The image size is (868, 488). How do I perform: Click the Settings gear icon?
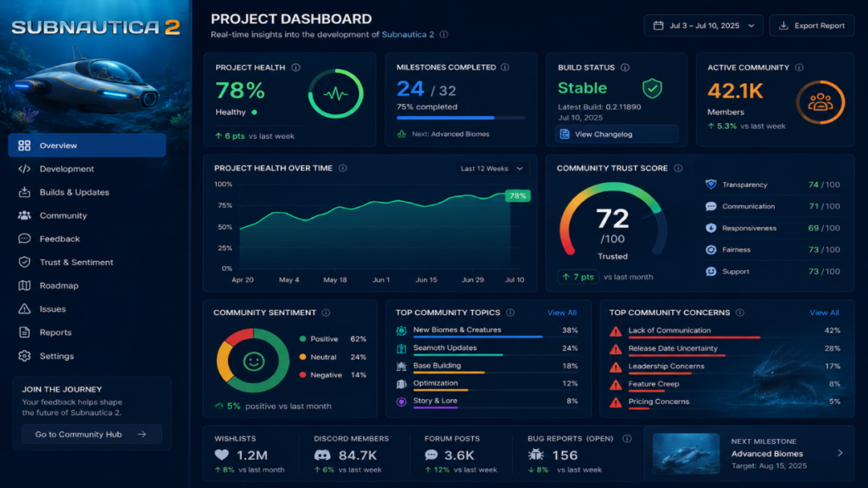(x=25, y=356)
